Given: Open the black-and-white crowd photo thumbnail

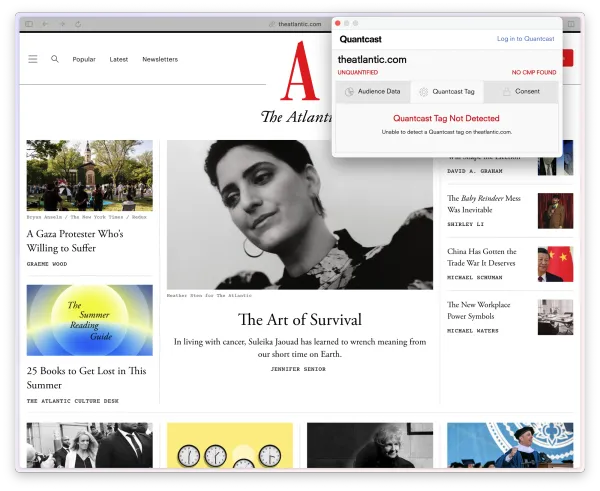Looking at the screenshot, I should pos(90,445).
